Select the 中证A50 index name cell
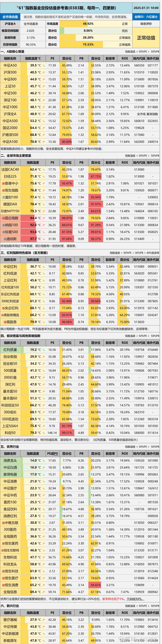 click(x=10, y=66)
